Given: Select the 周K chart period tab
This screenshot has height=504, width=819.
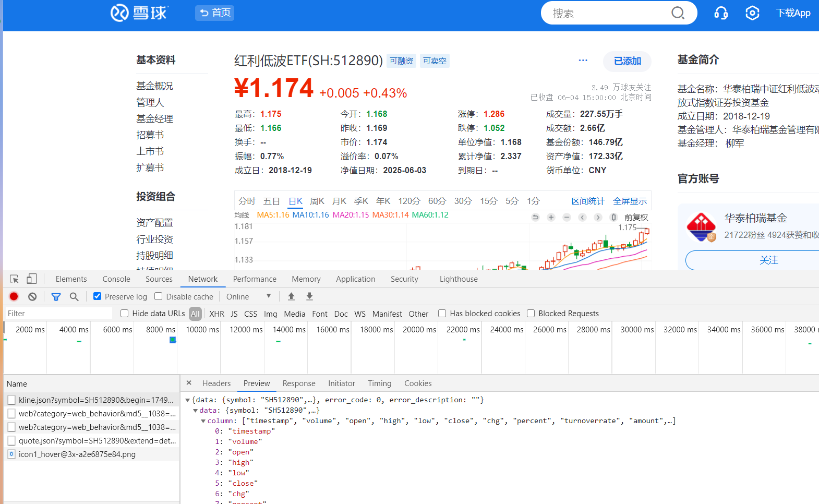Looking at the screenshot, I should [317, 201].
